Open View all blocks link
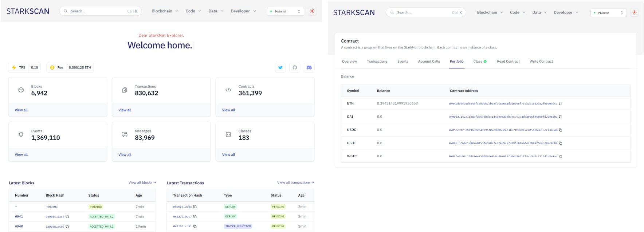The height and width of the screenshot is (232, 644). [x=142, y=182]
